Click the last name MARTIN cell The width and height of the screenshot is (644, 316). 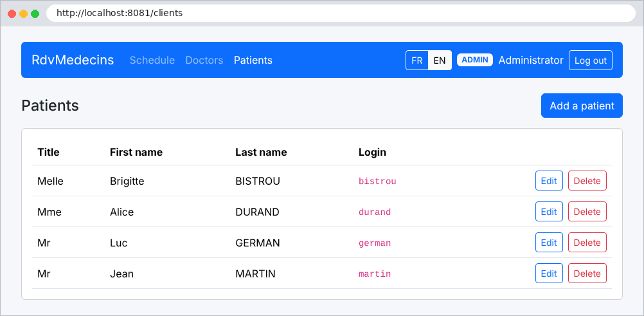255,274
